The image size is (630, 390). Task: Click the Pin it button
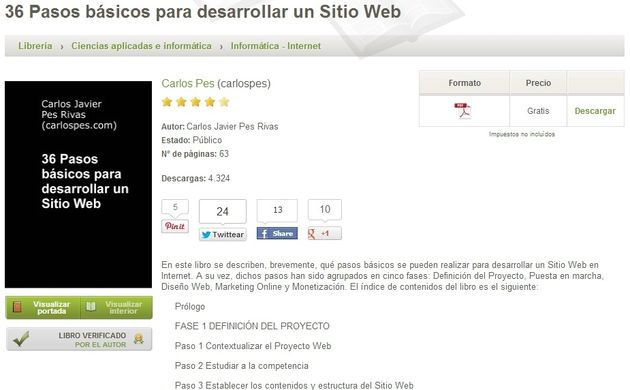point(175,226)
